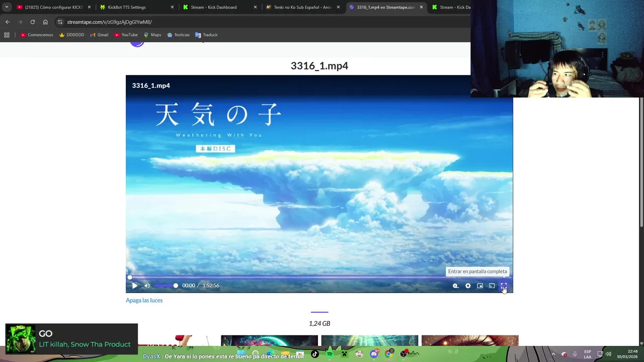Open Discord from the taskbar
The image size is (644, 362).
[x=374, y=354]
